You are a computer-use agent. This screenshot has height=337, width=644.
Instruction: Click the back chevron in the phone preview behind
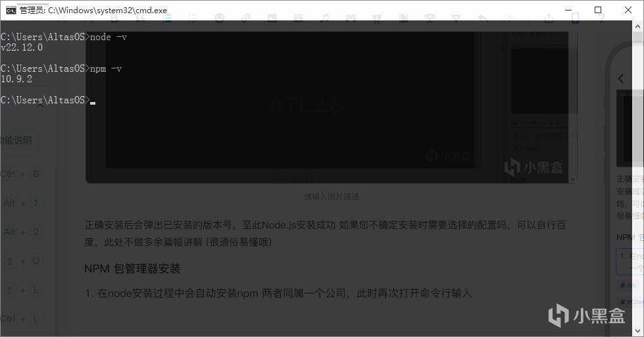pos(620,78)
